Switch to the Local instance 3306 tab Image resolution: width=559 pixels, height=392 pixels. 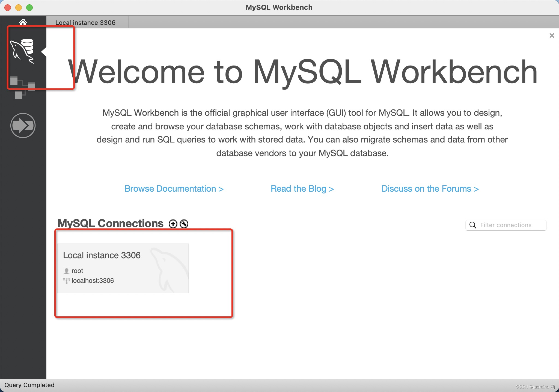[85, 22]
